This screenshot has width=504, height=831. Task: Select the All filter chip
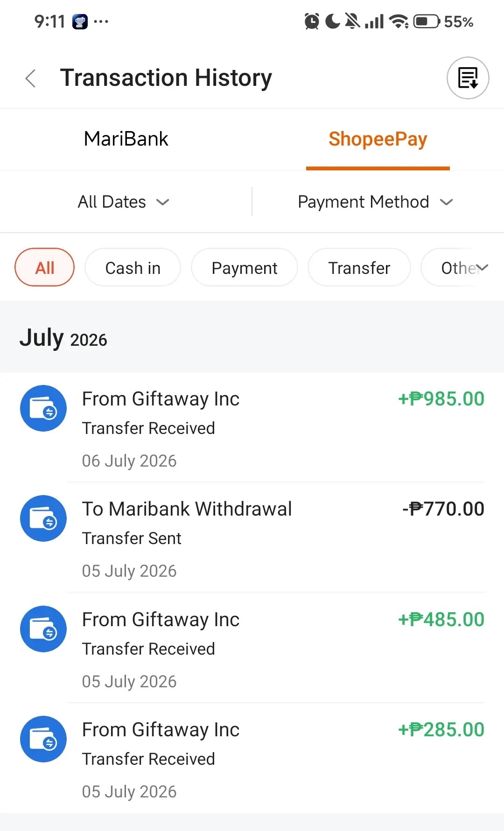(x=45, y=267)
